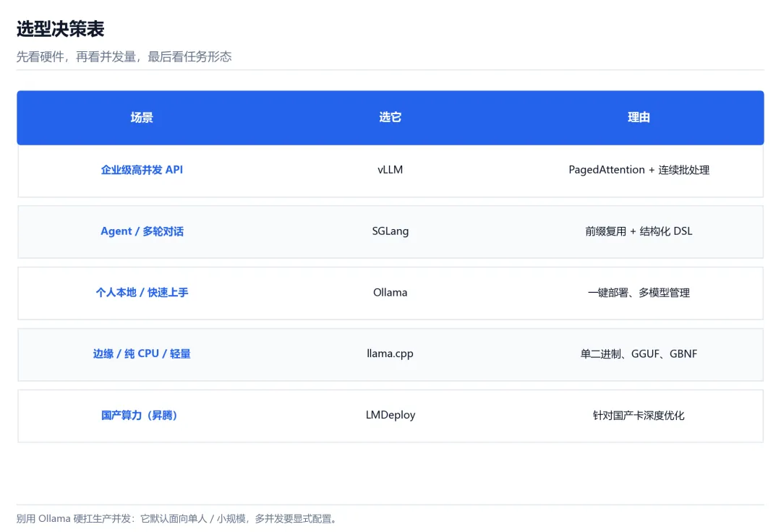Select the LMDeploy cell
The width and height of the screenshot is (781, 532).
click(390, 415)
